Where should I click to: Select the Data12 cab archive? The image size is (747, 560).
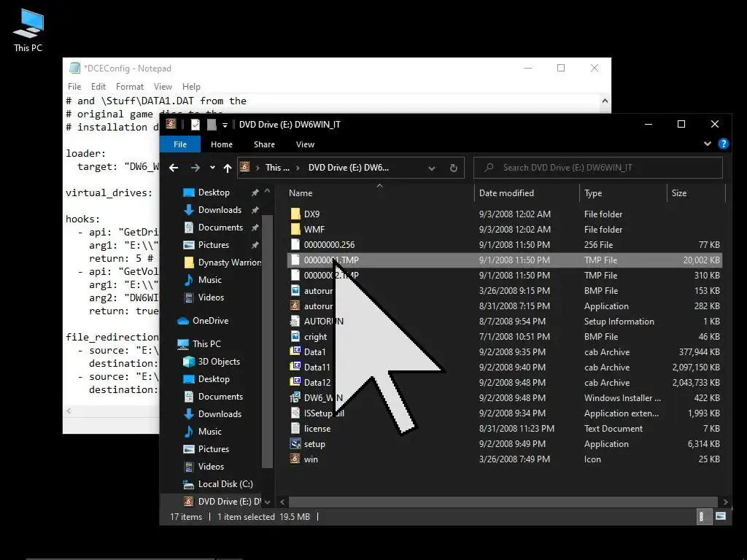click(317, 382)
